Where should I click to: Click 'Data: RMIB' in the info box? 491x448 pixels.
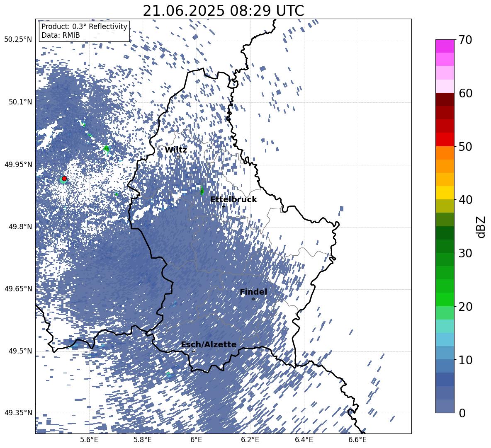coord(61,35)
